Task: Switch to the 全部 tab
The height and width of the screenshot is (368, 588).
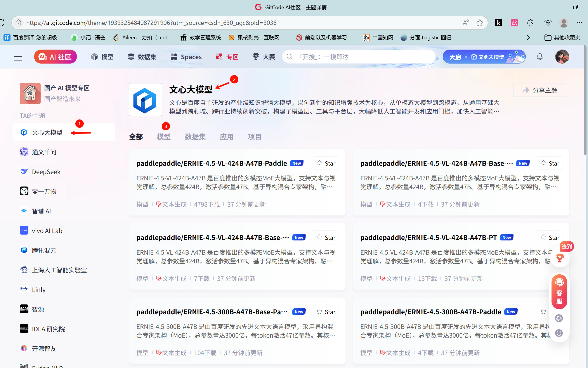Action: pos(136,137)
